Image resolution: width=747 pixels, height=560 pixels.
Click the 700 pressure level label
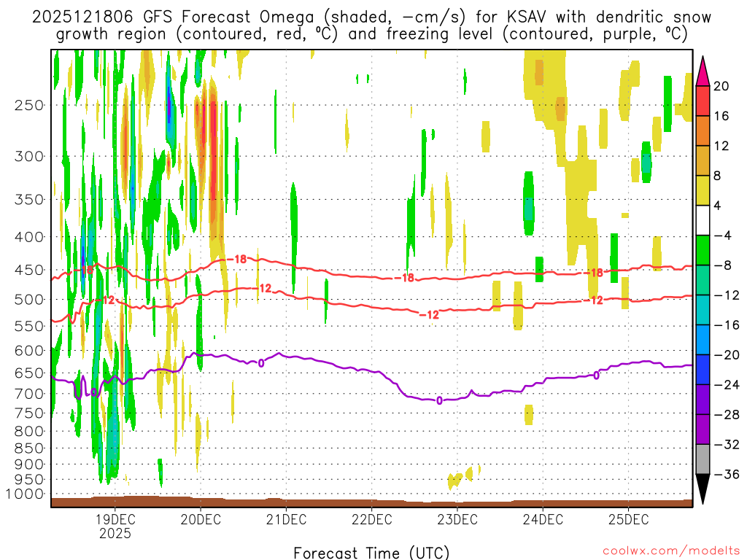29,394
